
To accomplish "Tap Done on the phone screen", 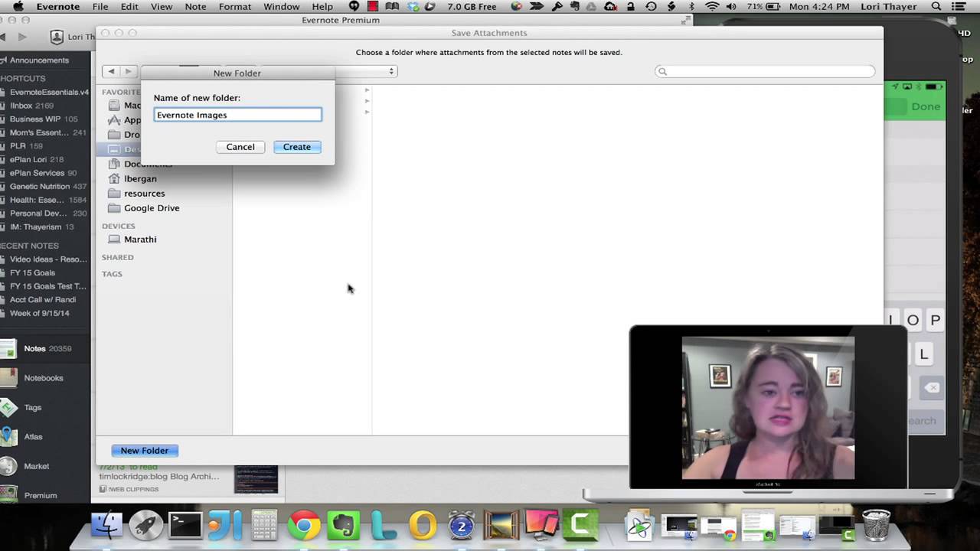I will 926,106.
